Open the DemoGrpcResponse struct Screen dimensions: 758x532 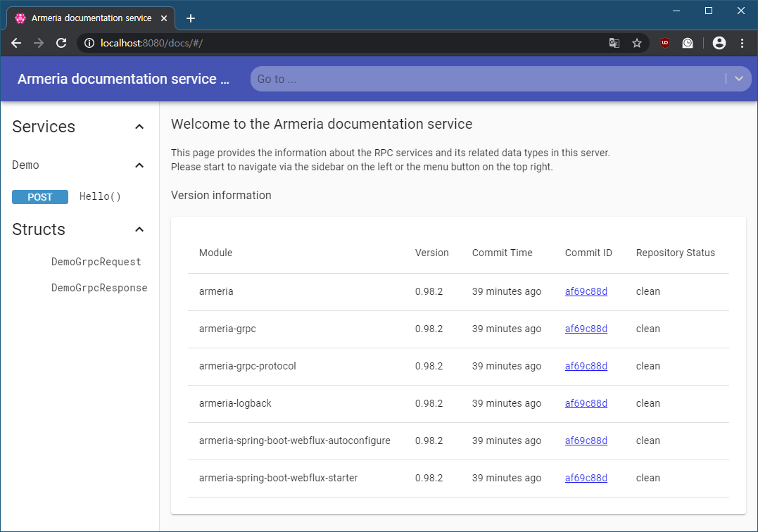point(99,288)
